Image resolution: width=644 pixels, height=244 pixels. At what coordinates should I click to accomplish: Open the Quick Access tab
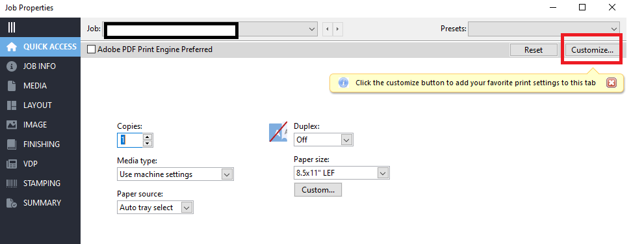click(40, 47)
